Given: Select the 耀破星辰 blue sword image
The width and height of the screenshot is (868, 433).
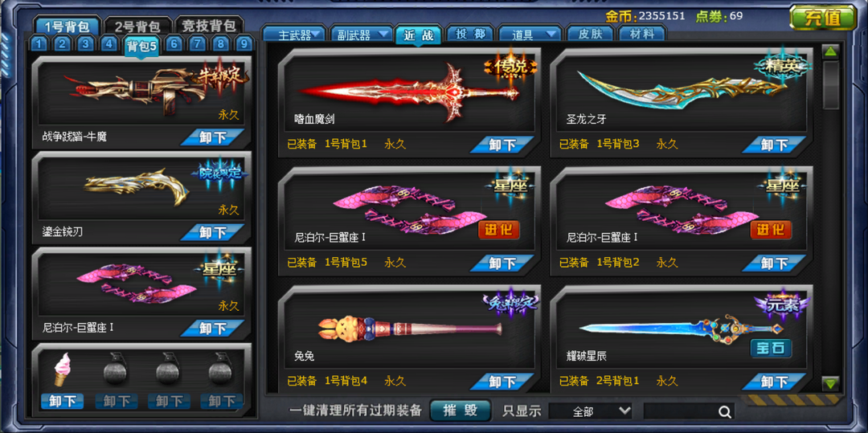Looking at the screenshot, I should [x=681, y=328].
